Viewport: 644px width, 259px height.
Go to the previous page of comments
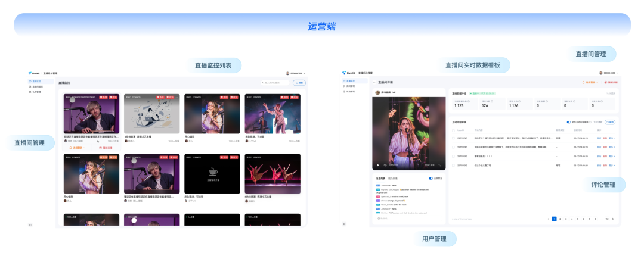[549, 219]
